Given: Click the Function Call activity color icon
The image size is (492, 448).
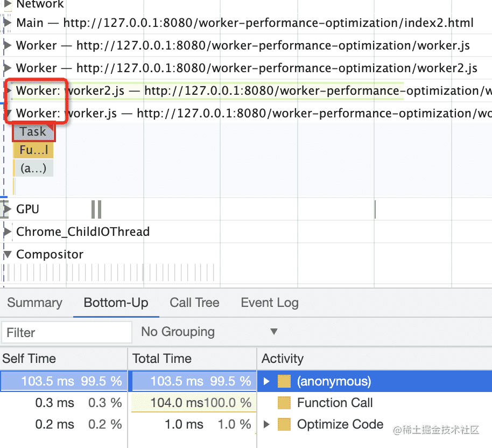Looking at the screenshot, I should [x=284, y=403].
